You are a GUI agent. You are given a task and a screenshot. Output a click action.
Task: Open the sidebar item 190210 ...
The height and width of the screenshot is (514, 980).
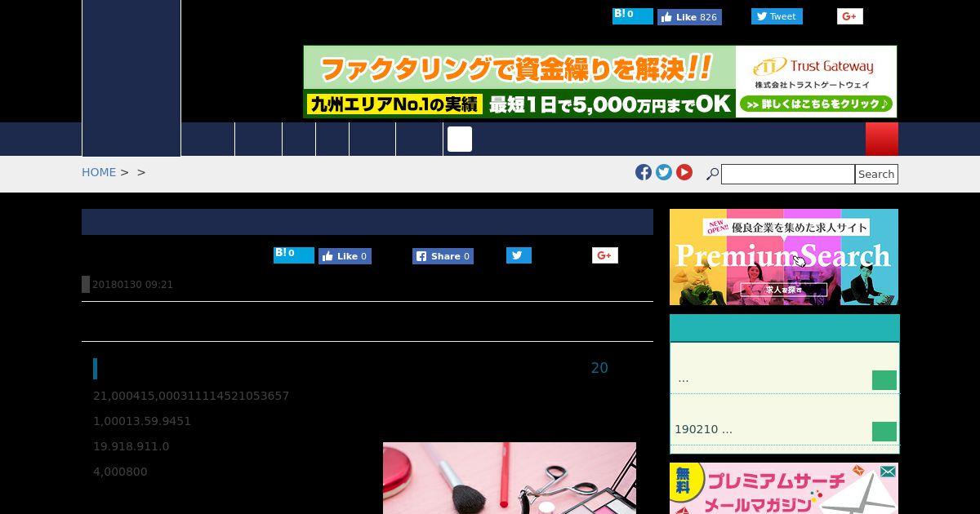click(703, 429)
